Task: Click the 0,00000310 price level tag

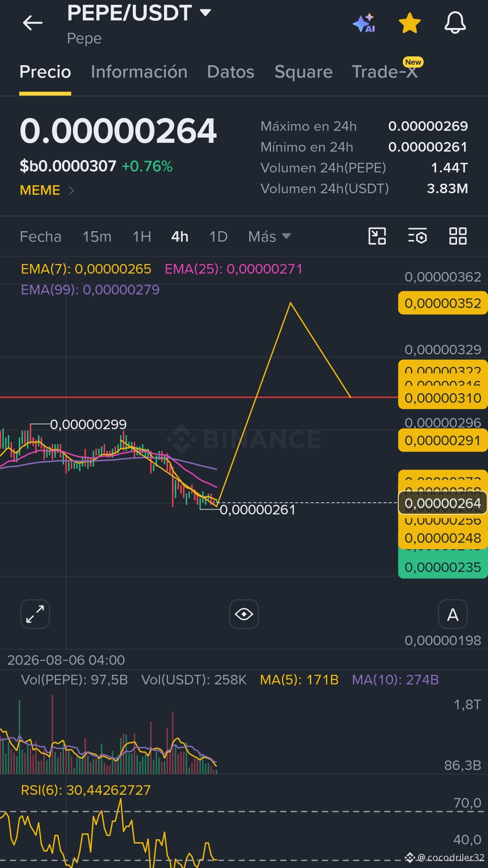Action: click(x=443, y=398)
